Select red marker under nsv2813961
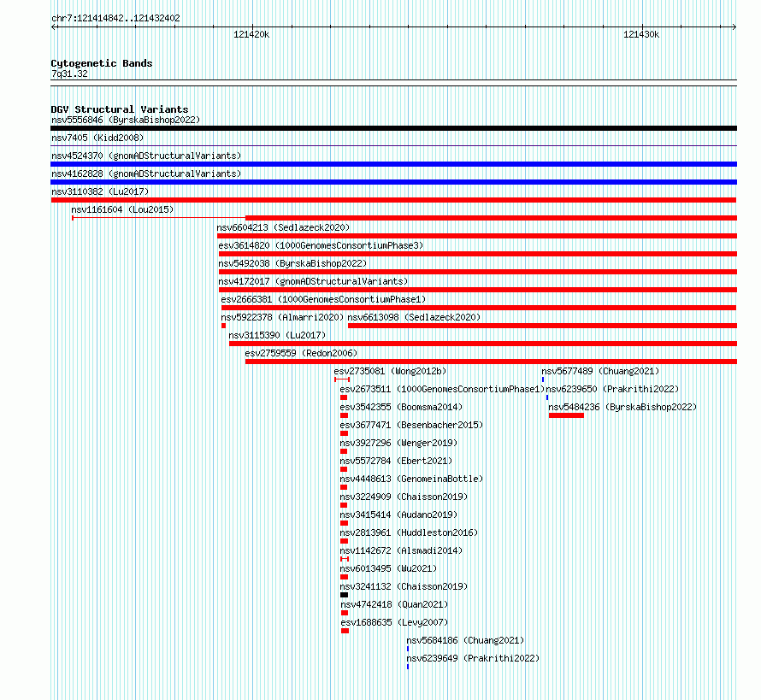The height and width of the screenshot is (700, 761). (x=345, y=541)
